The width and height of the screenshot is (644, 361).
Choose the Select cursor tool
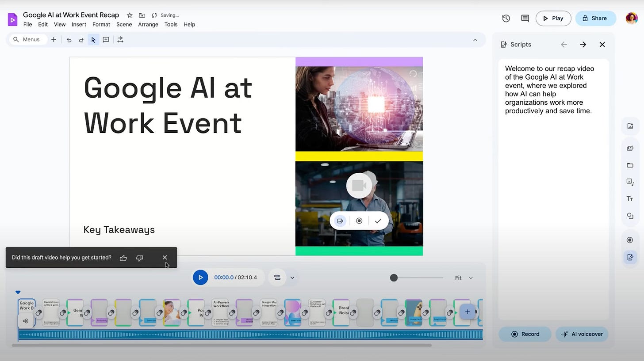tap(93, 40)
